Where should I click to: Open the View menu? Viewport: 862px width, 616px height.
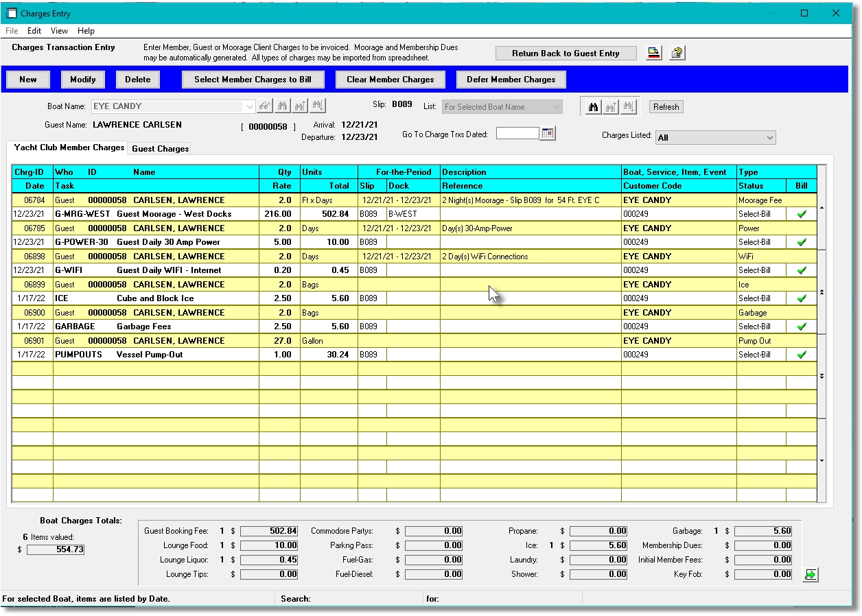tap(59, 31)
